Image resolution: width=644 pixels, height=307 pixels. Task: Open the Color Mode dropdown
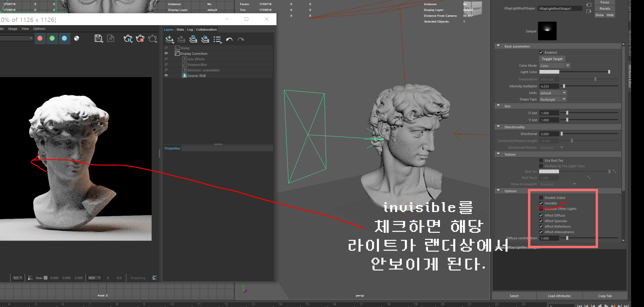(554, 66)
